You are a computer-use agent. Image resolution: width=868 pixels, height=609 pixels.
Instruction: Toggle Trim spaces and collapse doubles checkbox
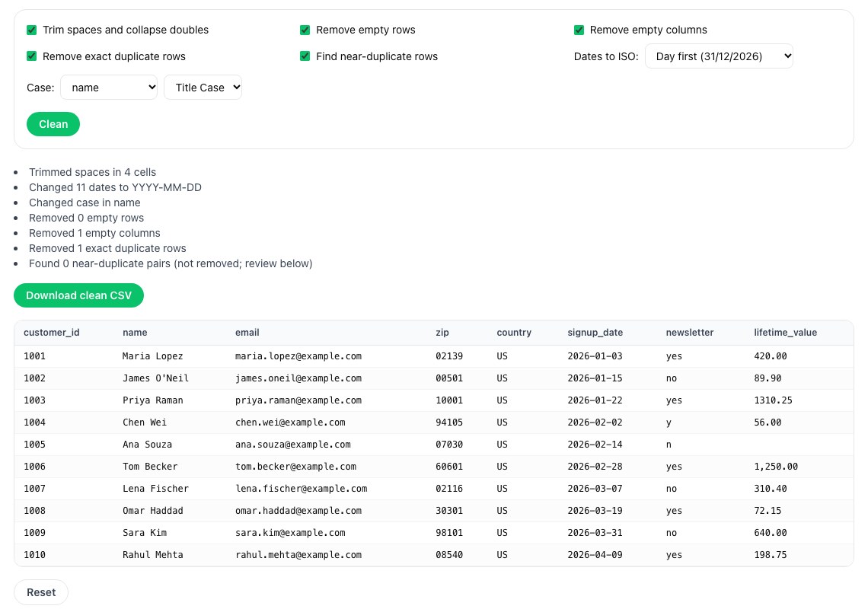(31, 30)
